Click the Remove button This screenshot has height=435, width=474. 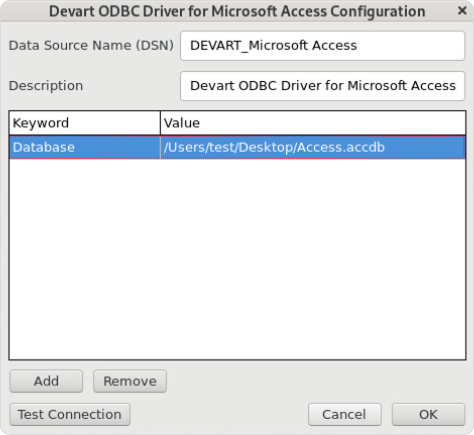(x=130, y=381)
